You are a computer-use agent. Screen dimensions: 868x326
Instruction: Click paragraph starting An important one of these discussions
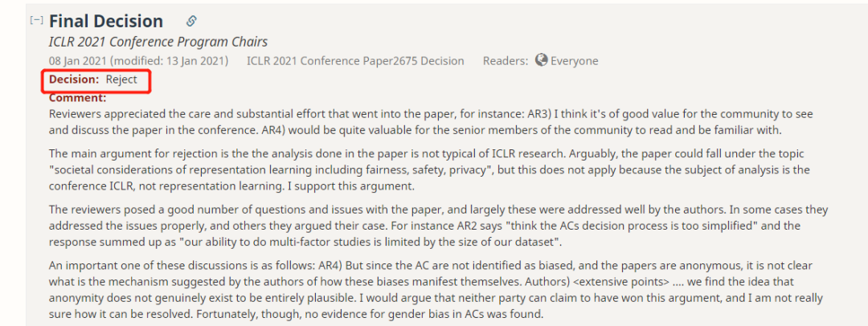[436, 290]
